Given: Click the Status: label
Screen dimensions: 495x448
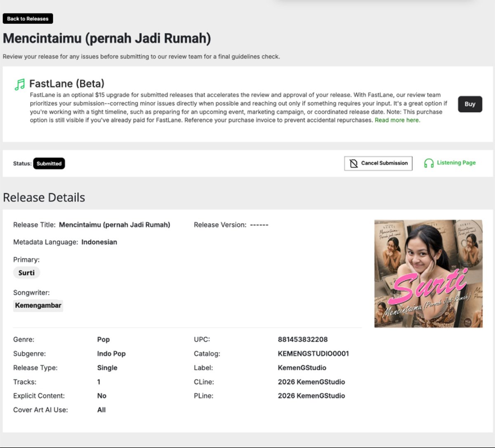Looking at the screenshot, I should [22, 163].
